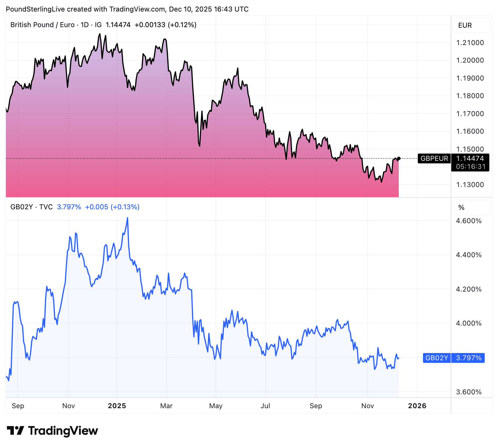
Task: Click the 05:16:31 bar countdown timer
Action: coord(471,167)
